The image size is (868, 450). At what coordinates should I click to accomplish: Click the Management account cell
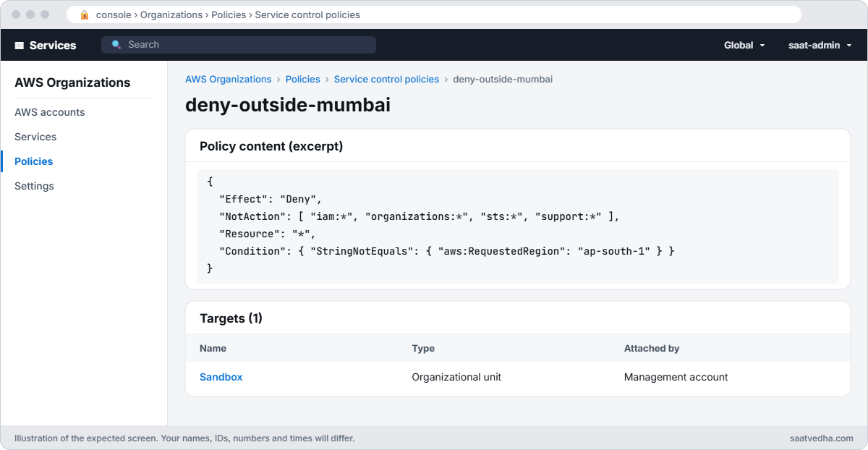[x=676, y=377]
